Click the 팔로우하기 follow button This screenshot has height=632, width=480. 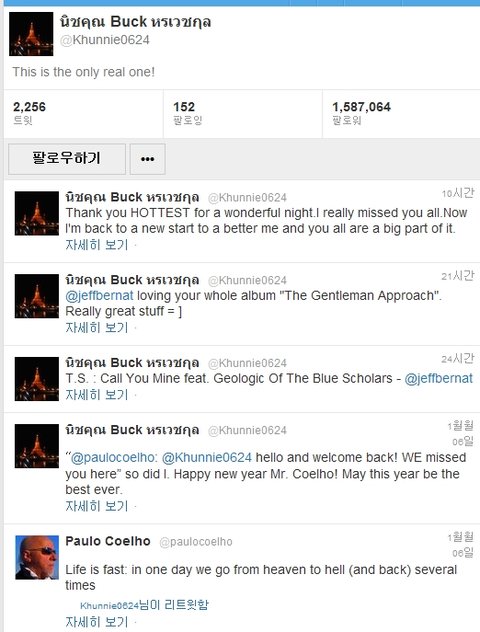pyautogui.click(x=66, y=159)
